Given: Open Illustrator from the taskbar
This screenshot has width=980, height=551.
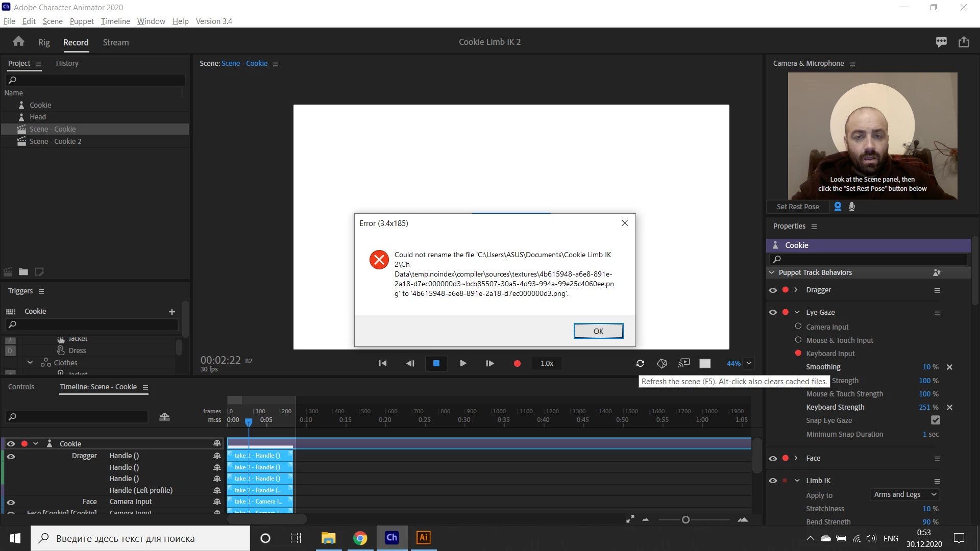Looking at the screenshot, I should (x=423, y=538).
